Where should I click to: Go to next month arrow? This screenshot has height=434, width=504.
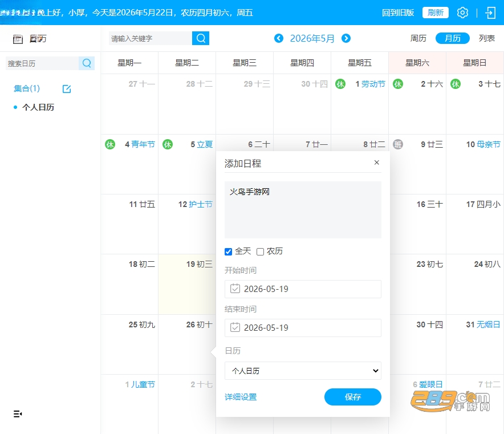point(346,38)
